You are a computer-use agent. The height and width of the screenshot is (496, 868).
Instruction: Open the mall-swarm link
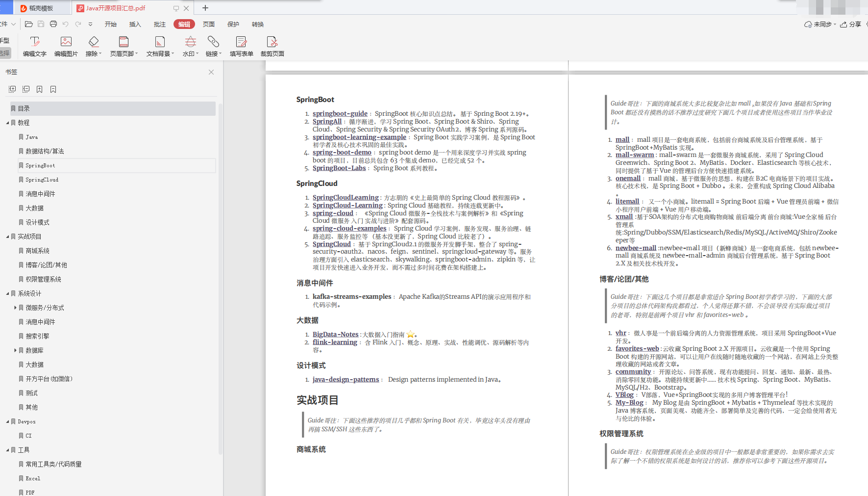pos(635,155)
